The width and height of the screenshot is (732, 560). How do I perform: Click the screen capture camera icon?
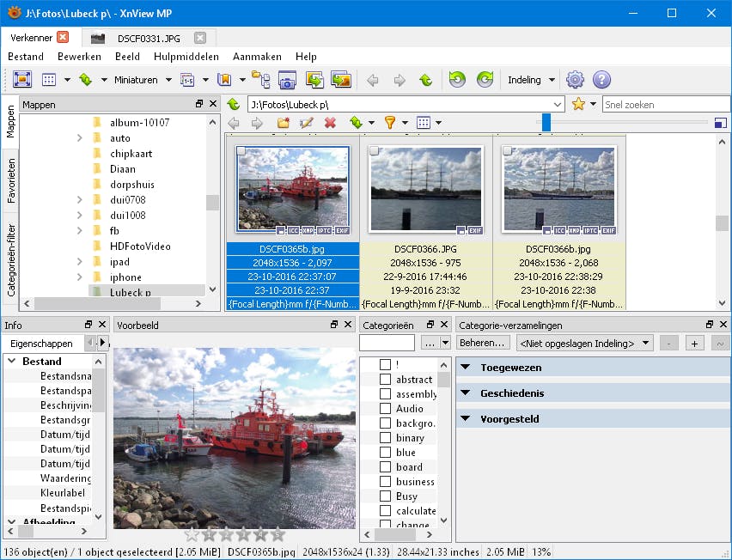287,80
